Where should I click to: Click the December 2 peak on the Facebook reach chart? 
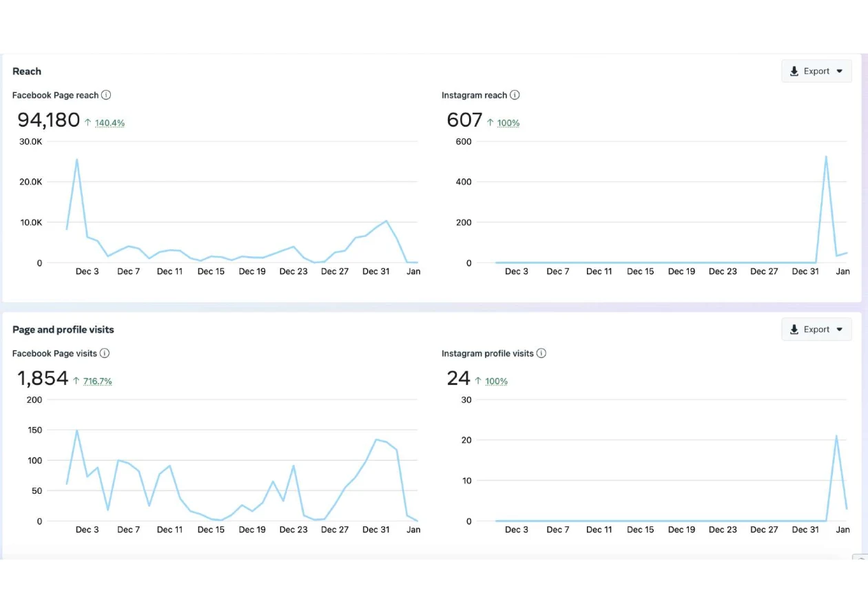77,160
